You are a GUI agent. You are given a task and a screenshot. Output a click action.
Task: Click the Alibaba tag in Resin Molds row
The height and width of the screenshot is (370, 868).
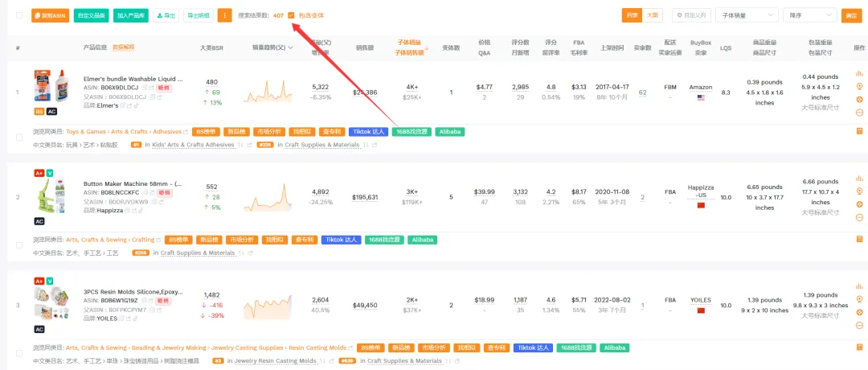point(615,347)
